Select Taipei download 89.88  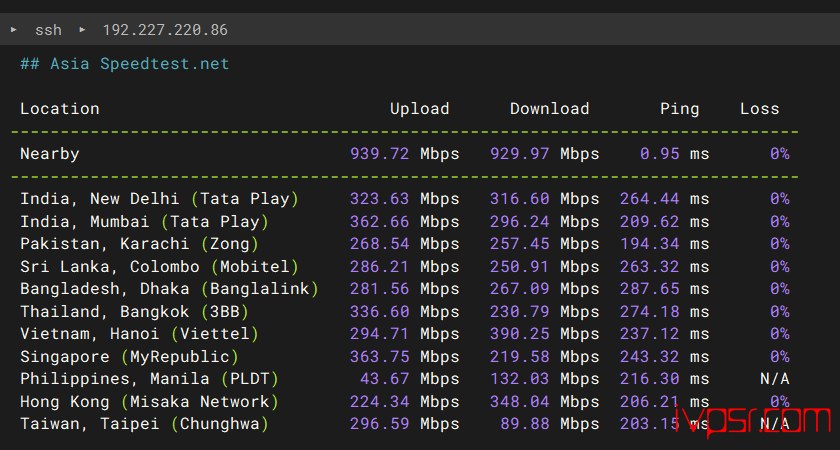[525, 424]
